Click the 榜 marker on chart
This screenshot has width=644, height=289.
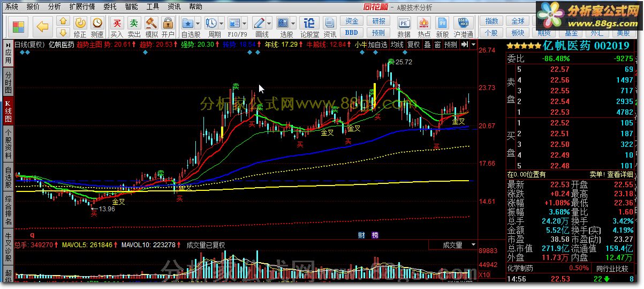click(x=375, y=235)
